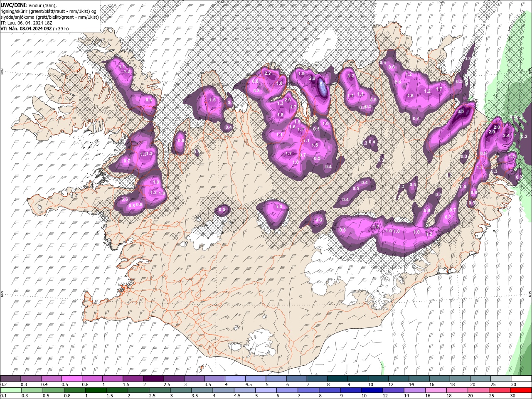The height and width of the screenshot is (399, 532).
Task: Click the 2.4 precipitation value in the Eastfjords
Action: click(506, 135)
